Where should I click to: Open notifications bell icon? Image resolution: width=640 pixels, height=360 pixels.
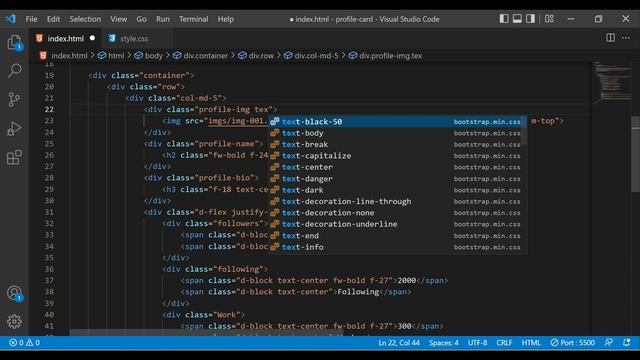coord(627,342)
